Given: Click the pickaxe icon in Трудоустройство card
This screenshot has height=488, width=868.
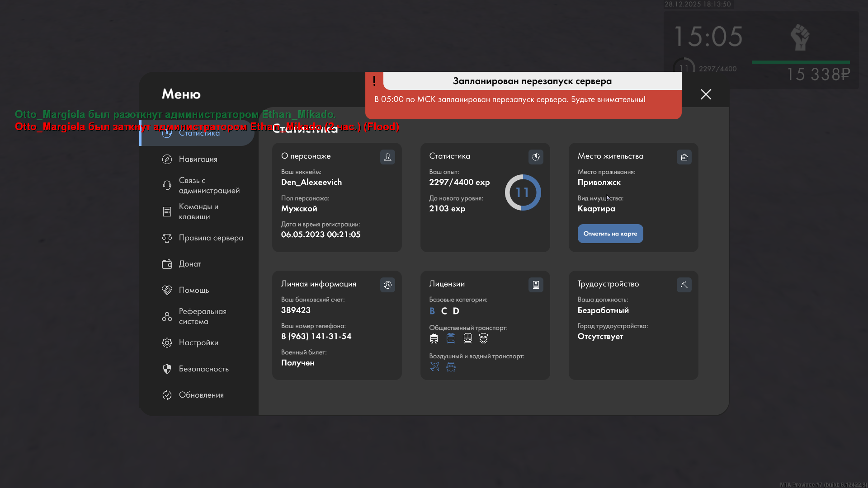Looking at the screenshot, I should pyautogui.click(x=684, y=285).
